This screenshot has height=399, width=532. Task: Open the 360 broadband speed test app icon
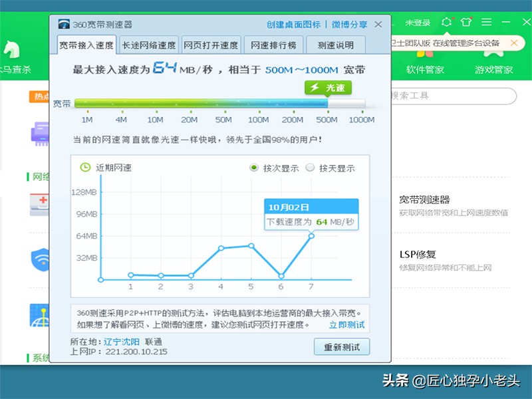point(64,24)
